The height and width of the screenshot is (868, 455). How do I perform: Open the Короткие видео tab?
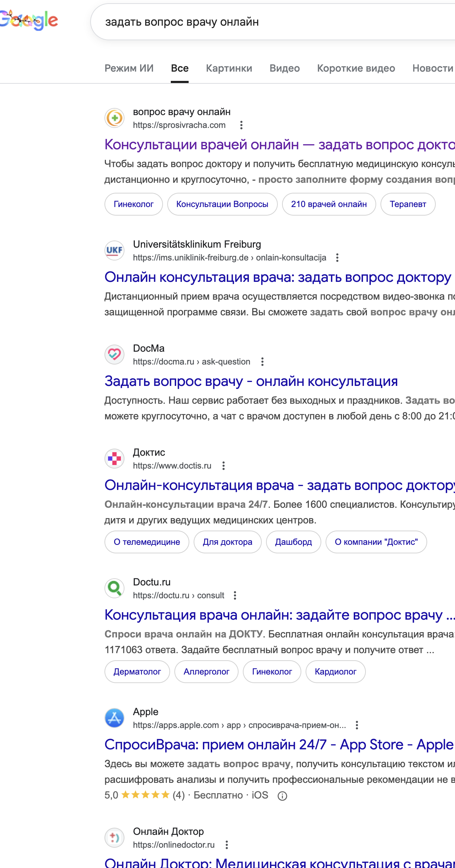pyautogui.click(x=356, y=68)
